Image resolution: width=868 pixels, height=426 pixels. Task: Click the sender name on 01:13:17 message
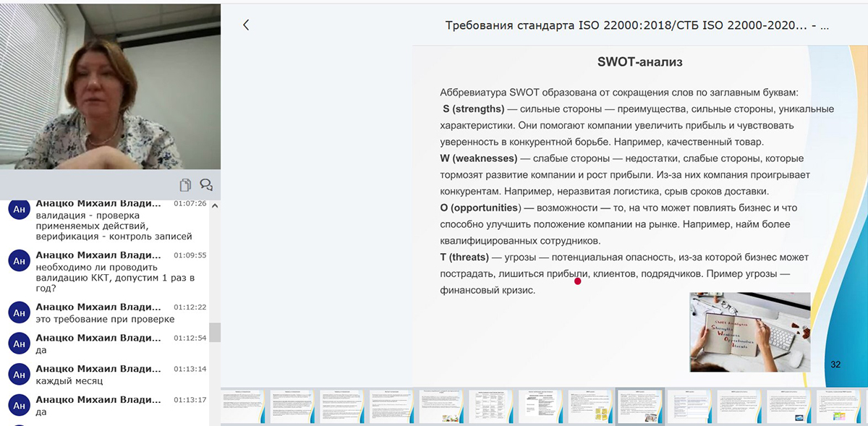98,400
